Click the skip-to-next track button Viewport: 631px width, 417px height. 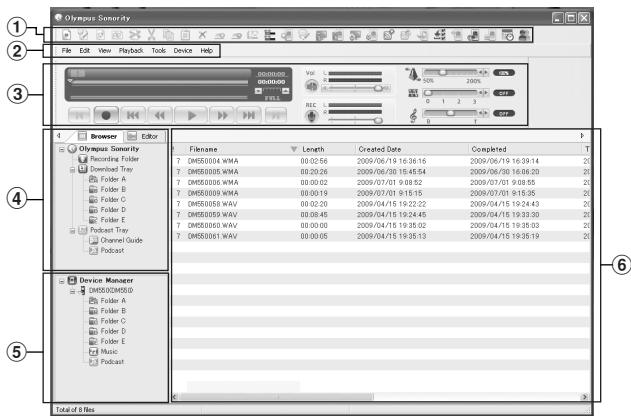click(249, 116)
